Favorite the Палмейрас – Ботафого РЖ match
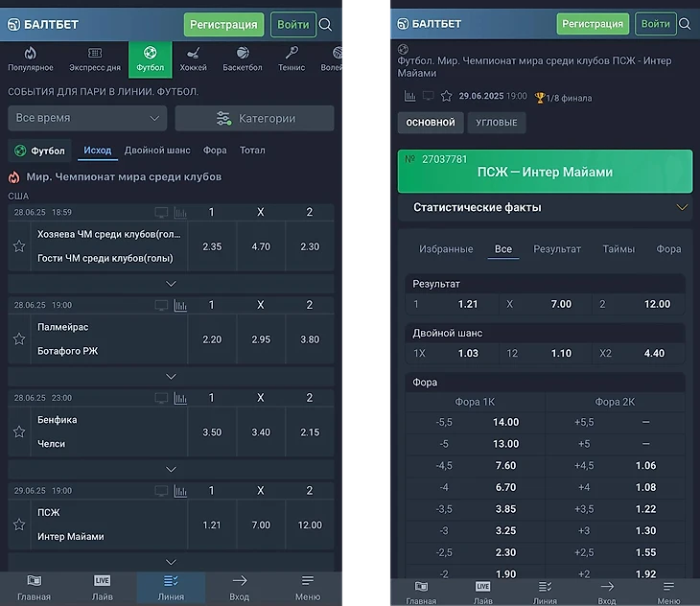Image resolution: width=700 pixels, height=606 pixels. click(19, 338)
